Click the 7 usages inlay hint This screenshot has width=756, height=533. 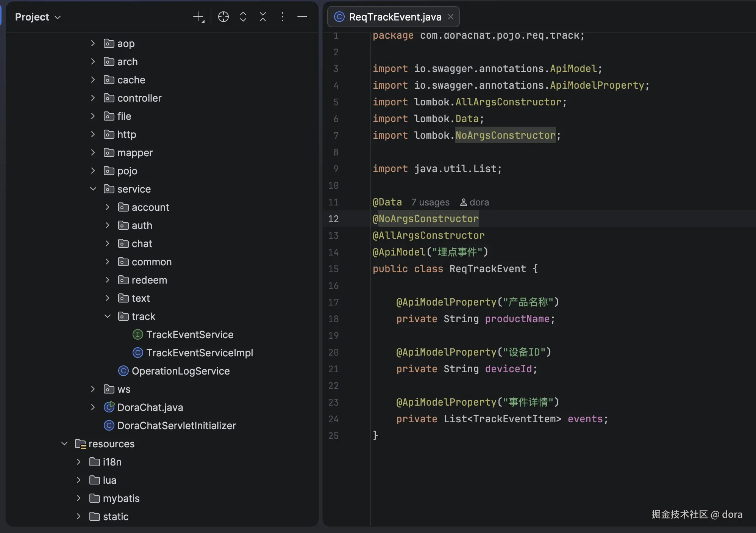430,202
